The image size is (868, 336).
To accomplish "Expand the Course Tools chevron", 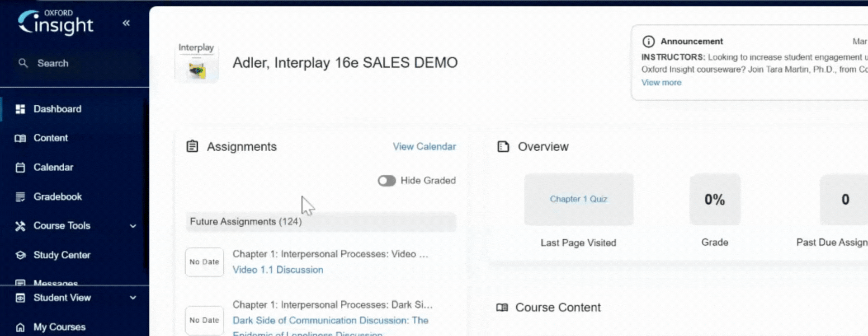I will [x=133, y=226].
